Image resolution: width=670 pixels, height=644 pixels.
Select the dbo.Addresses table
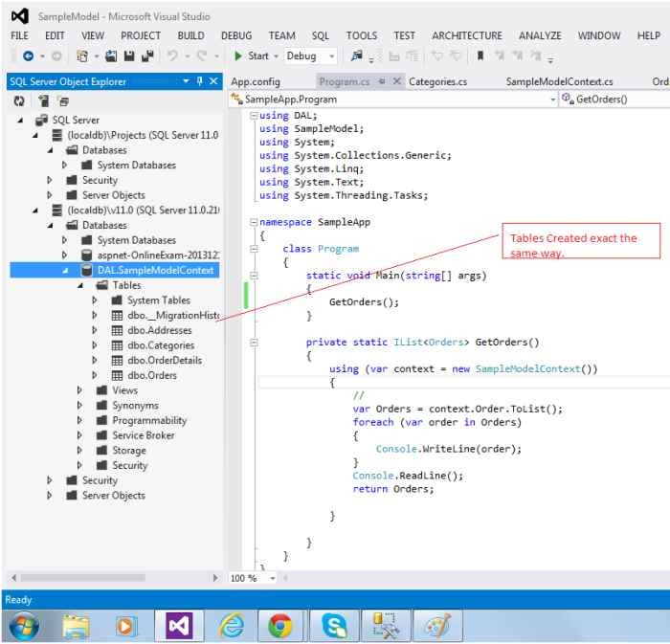pyautogui.click(x=160, y=330)
